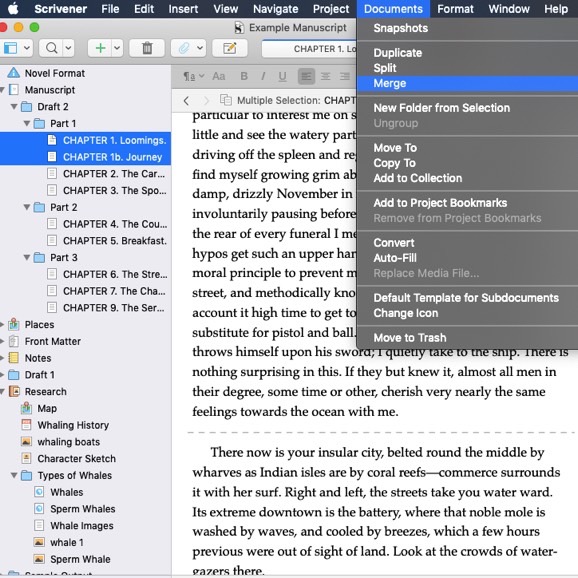Select right text alignment

pos(345,77)
